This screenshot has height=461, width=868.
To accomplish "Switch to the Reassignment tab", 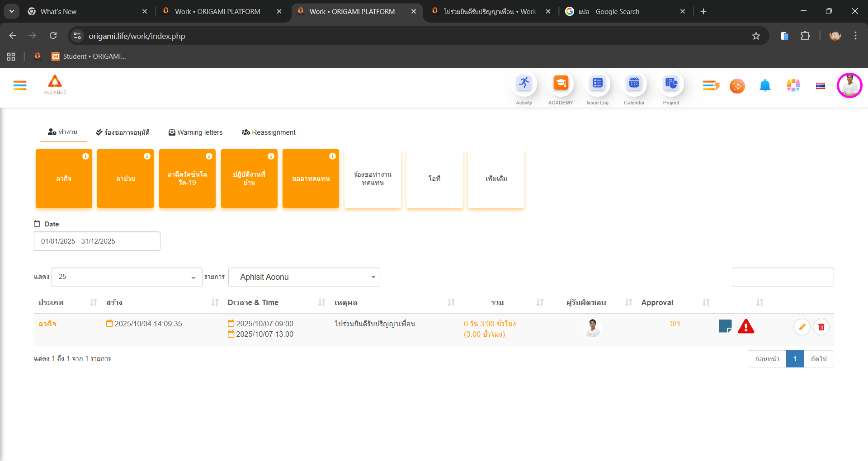I will 269,132.
